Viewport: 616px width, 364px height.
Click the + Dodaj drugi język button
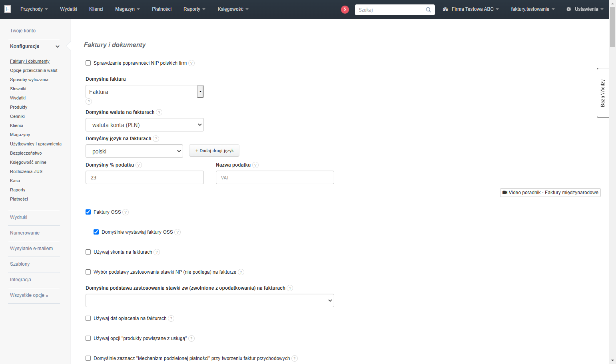pos(214,151)
